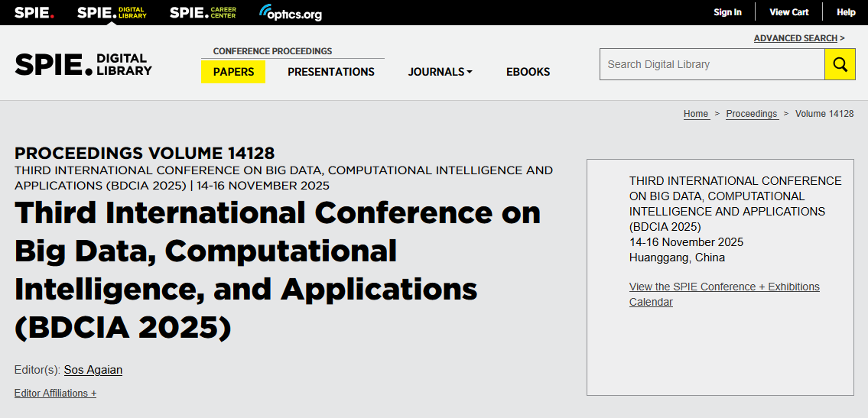The image size is (868, 418).
Task: Open the Ebooks menu item
Action: coord(528,72)
